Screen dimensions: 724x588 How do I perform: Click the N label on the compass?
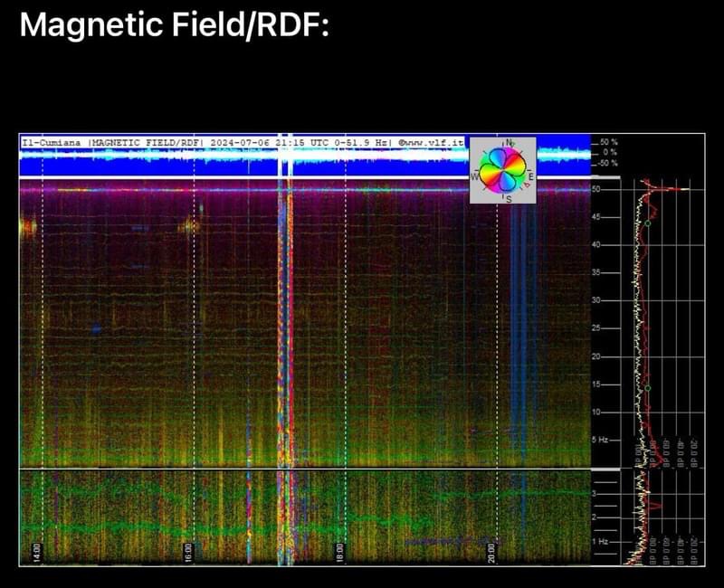[x=510, y=143]
